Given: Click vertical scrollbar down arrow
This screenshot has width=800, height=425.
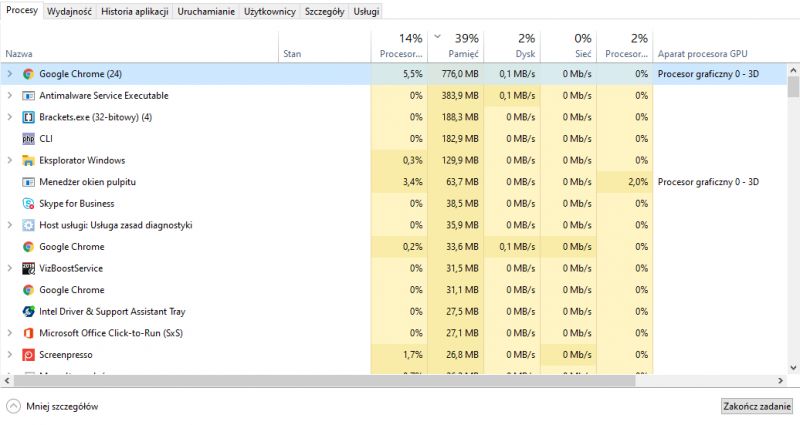Looking at the screenshot, I should [x=793, y=368].
